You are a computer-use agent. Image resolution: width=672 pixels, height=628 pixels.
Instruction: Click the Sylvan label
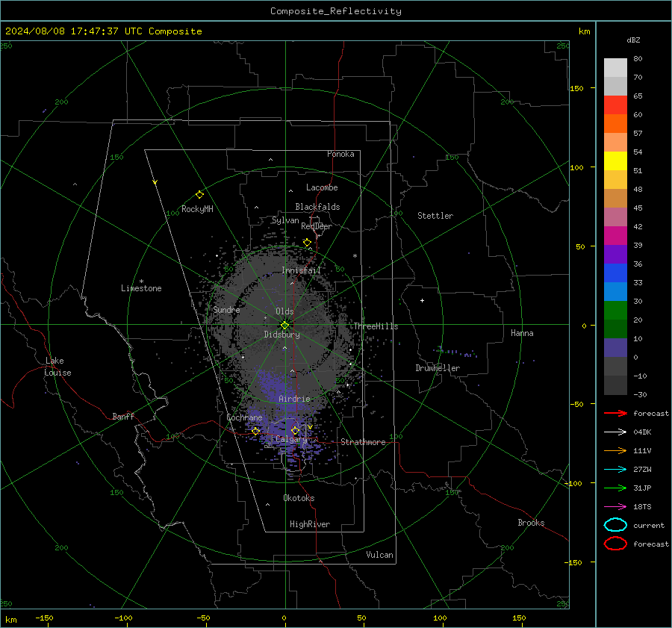(x=285, y=220)
